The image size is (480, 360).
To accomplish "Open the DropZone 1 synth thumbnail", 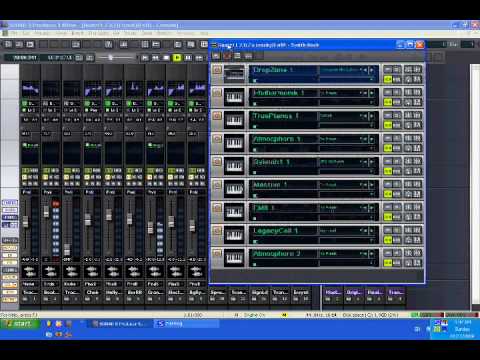I will pos(234,74).
